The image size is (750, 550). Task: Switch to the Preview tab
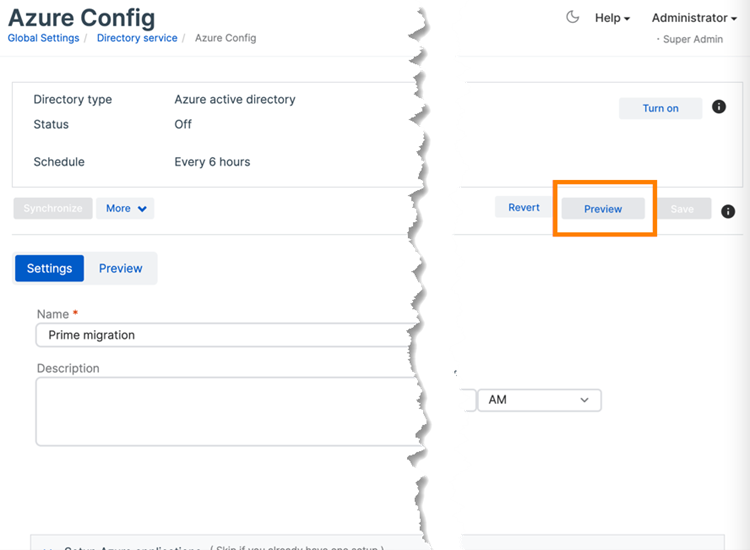[120, 268]
